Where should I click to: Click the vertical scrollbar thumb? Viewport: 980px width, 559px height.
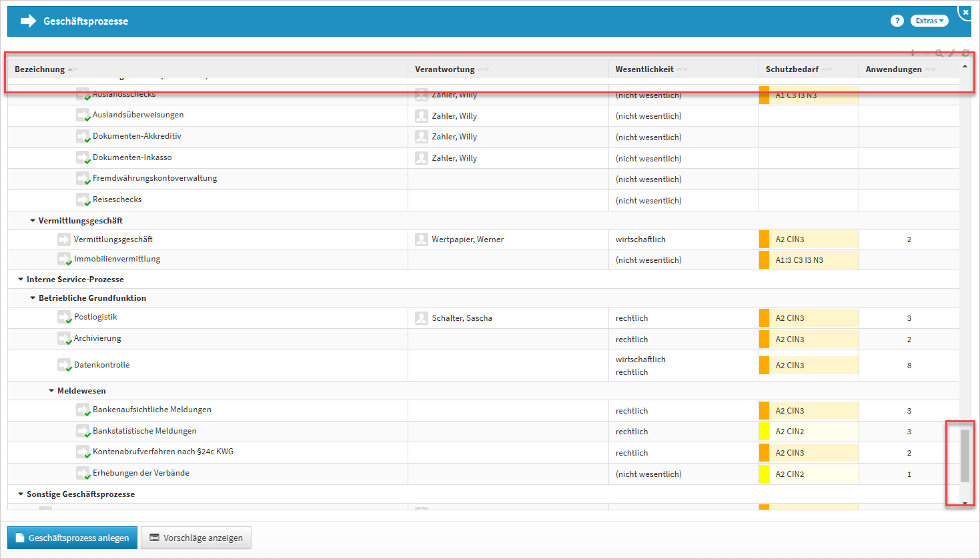point(965,455)
